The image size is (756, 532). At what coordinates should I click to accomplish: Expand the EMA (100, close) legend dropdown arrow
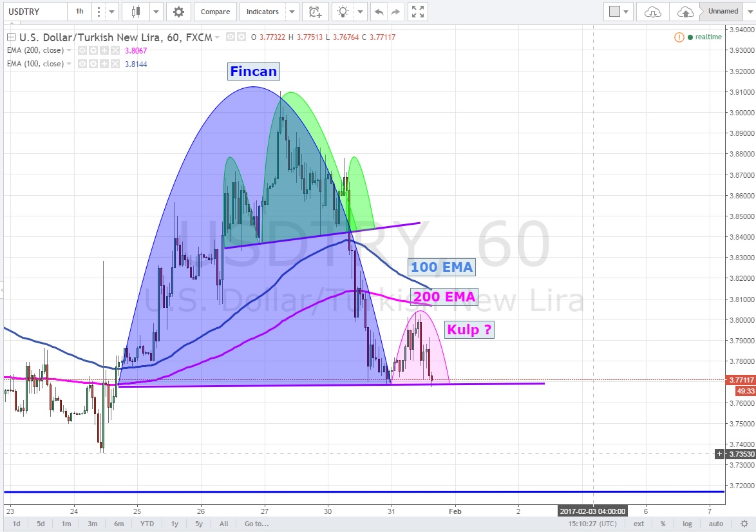(70, 64)
